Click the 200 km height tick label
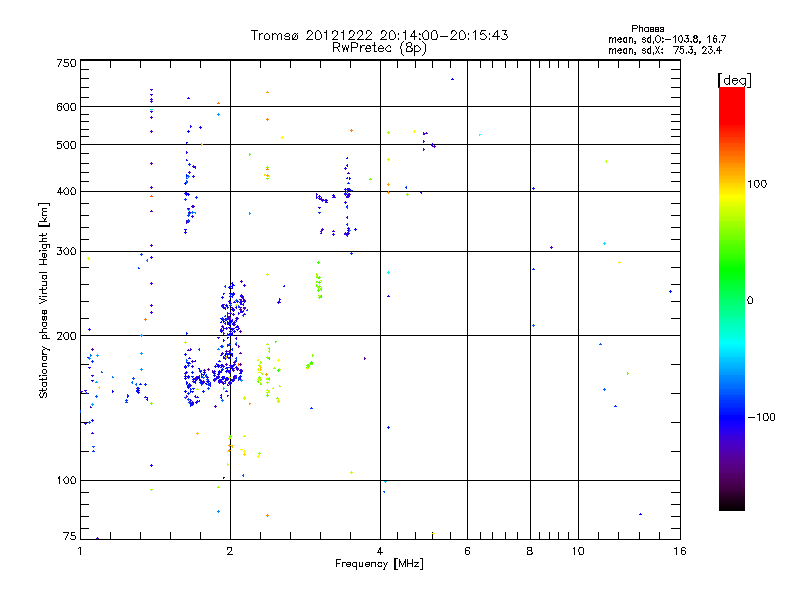This screenshot has height=600, width=800. tap(66, 336)
